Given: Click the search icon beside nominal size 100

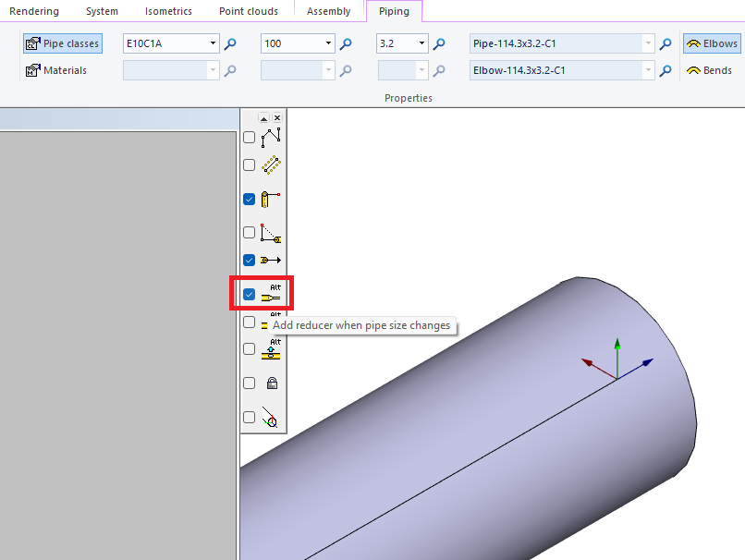Looking at the screenshot, I should tap(346, 43).
